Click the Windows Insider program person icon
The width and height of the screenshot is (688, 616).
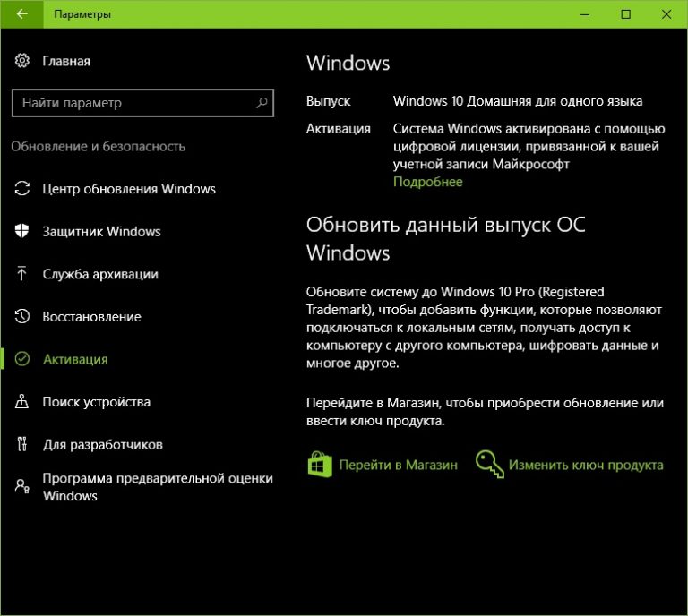tap(21, 486)
